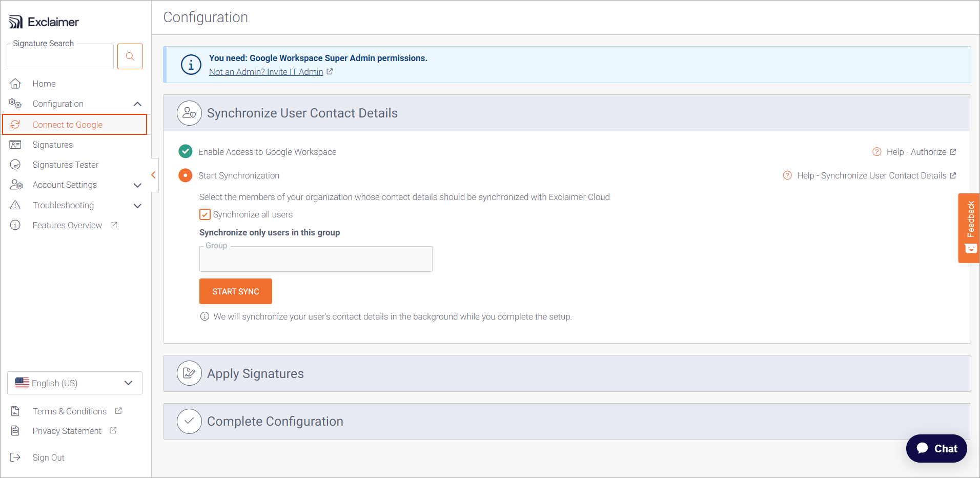The image size is (980, 478).
Task: Click the Synchronize User Contact Details section icon
Action: click(189, 113)
